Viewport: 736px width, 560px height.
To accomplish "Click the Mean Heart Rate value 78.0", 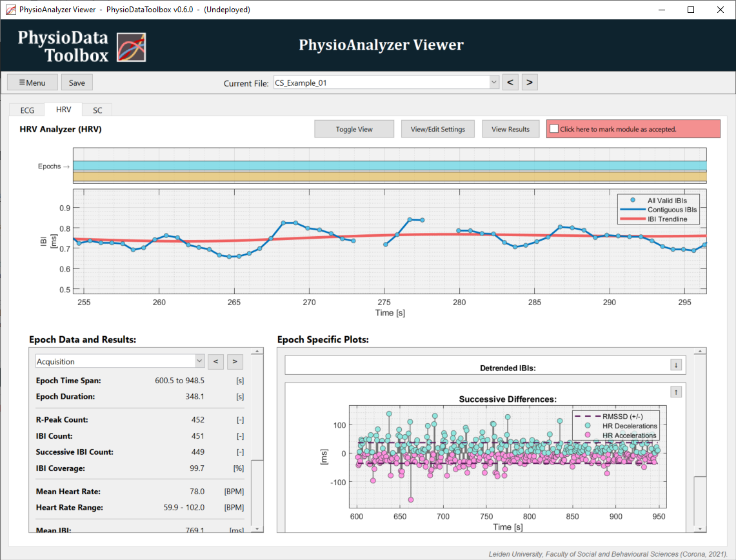I will coord(197,492).
